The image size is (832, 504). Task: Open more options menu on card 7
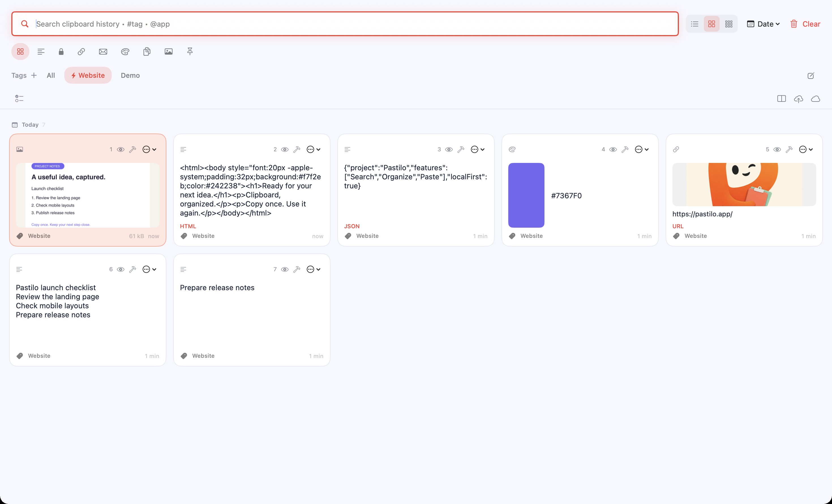(313, 269)
